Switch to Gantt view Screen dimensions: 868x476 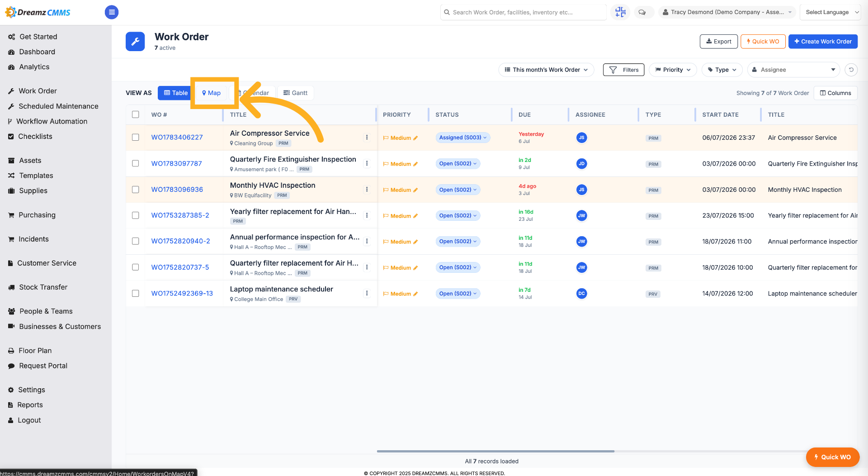click(x=295, y=93)
